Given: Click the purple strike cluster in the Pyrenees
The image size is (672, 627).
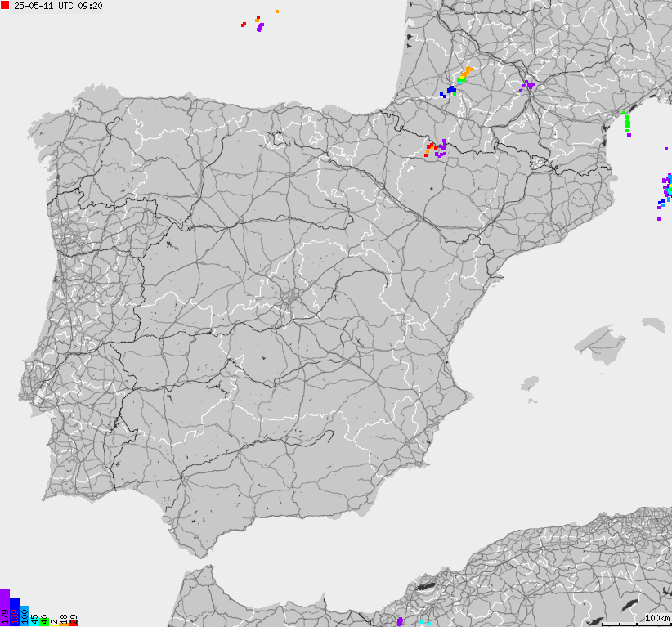Looking at the screenshot, I should 441,148.
